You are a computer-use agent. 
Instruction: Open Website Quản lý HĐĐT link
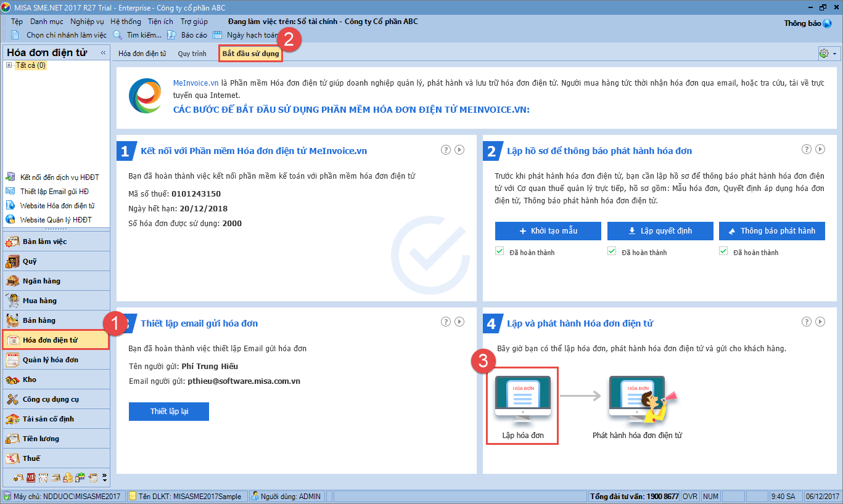coord(56,220)
